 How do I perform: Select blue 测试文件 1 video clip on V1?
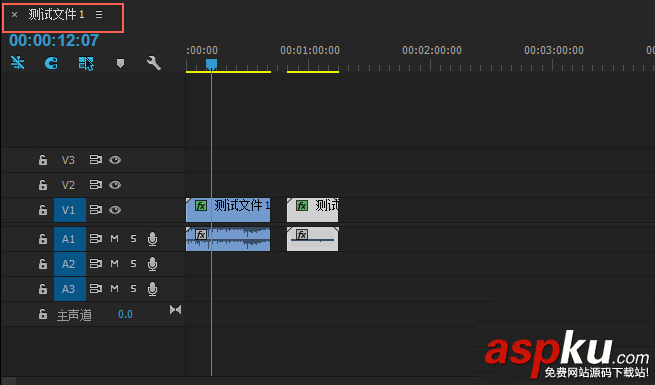[228, 210]
